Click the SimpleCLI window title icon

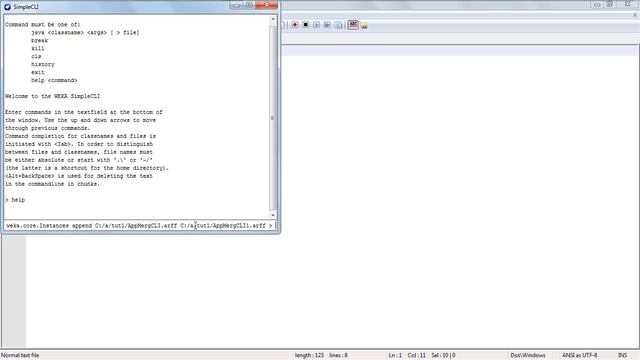click(7, 7)
